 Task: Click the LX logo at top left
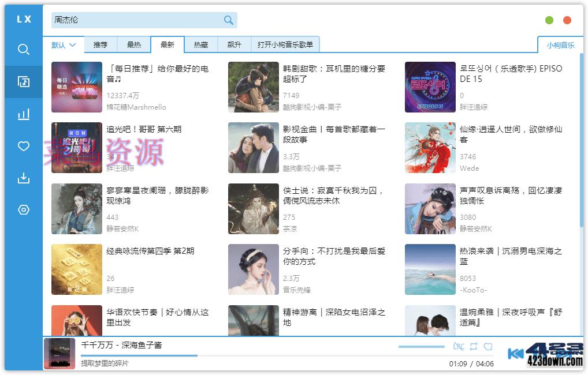point(23,18)
